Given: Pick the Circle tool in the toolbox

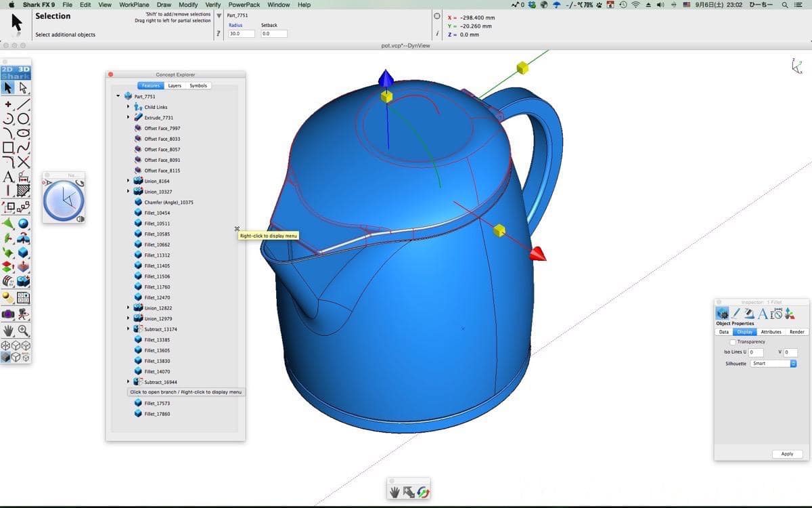Looking at the screenshot, I should 24,119.
